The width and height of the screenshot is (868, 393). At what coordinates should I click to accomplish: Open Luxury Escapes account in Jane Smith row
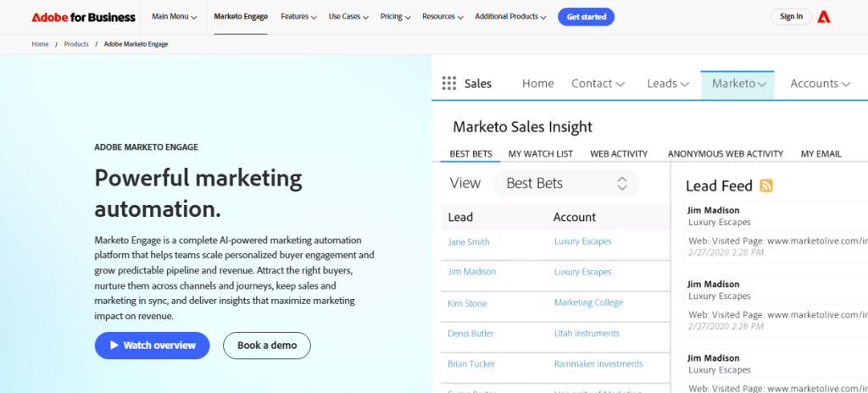click(583, 241)
